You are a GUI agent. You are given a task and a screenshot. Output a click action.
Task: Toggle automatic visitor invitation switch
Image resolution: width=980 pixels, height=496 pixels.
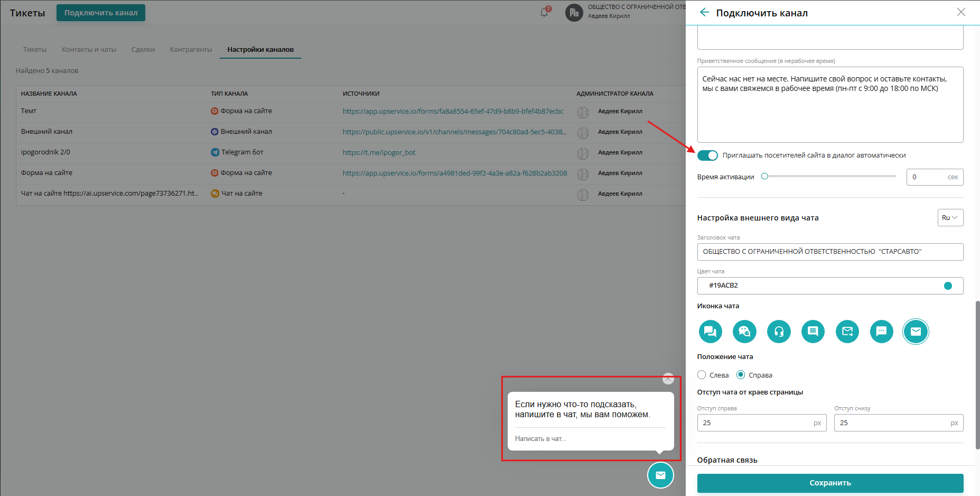(707, 155)
